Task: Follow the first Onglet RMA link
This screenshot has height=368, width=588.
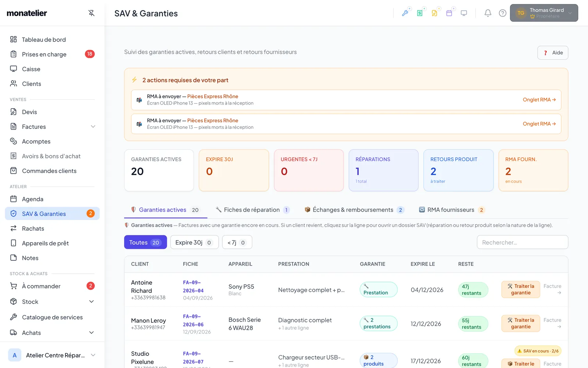Action: tap(539, 100)
